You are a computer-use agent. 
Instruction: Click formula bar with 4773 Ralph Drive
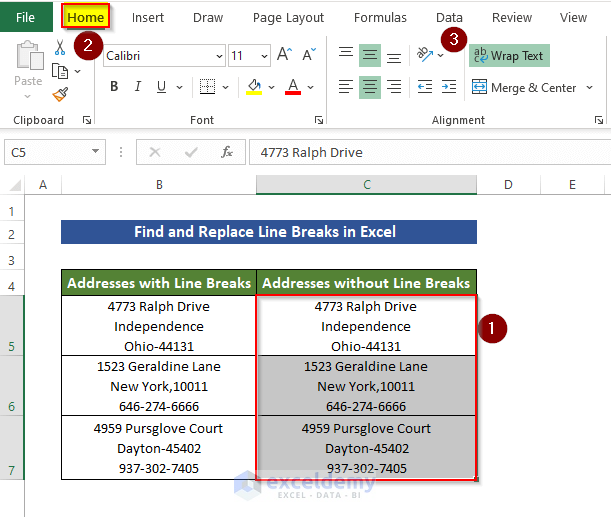[430, 152]
